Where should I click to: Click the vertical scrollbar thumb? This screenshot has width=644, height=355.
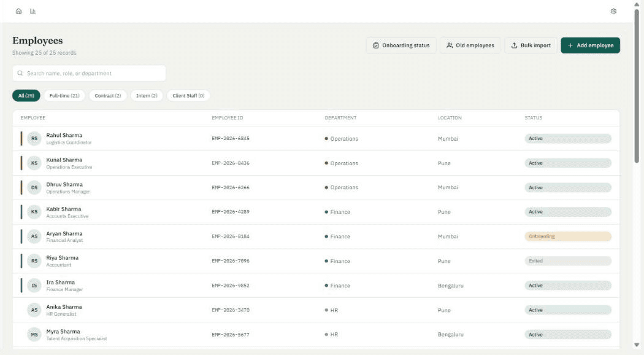637,85
